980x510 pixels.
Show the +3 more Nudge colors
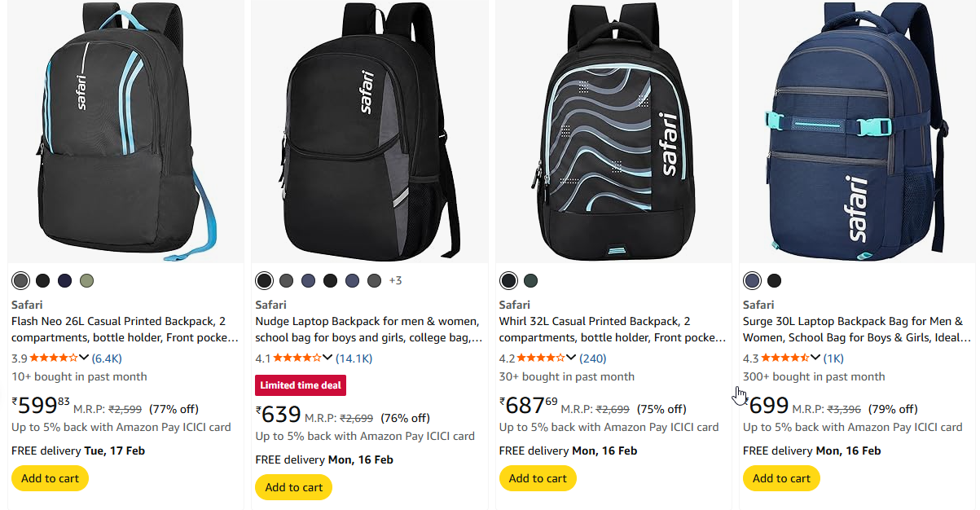click(x=395, y=281)
